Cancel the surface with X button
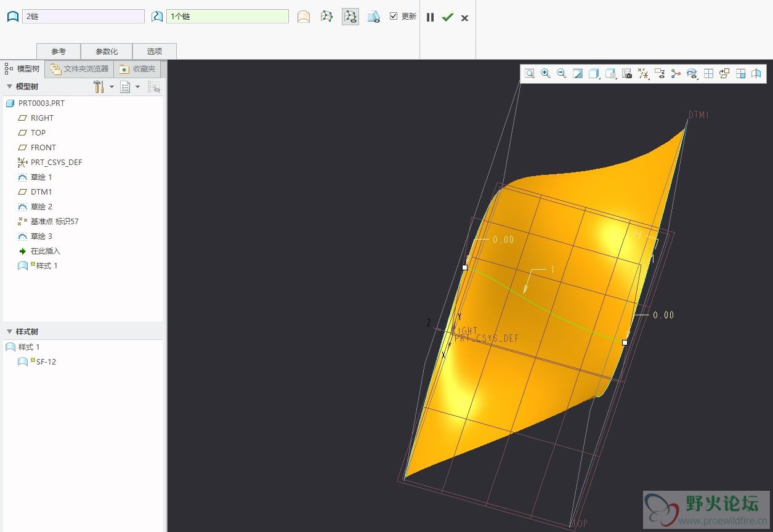 464,18
